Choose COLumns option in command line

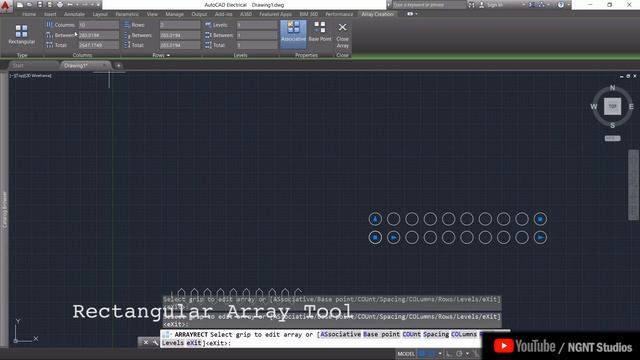click(464, 334)
